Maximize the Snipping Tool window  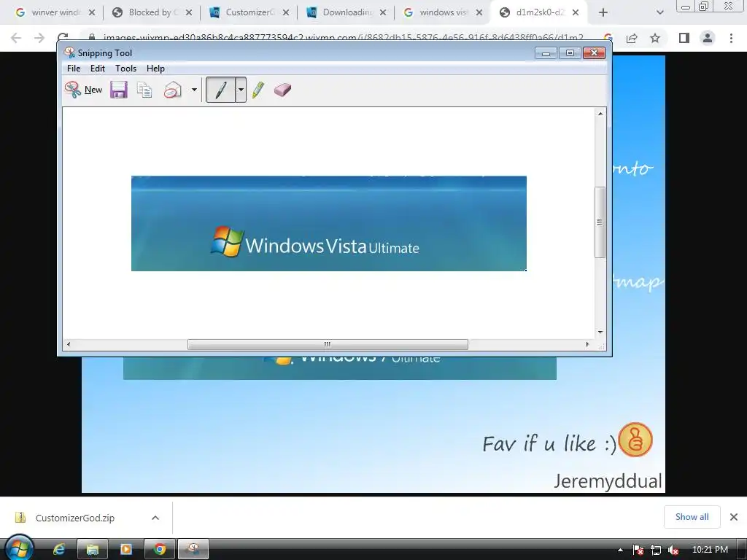pyautogui.click(x=570, y=52)
